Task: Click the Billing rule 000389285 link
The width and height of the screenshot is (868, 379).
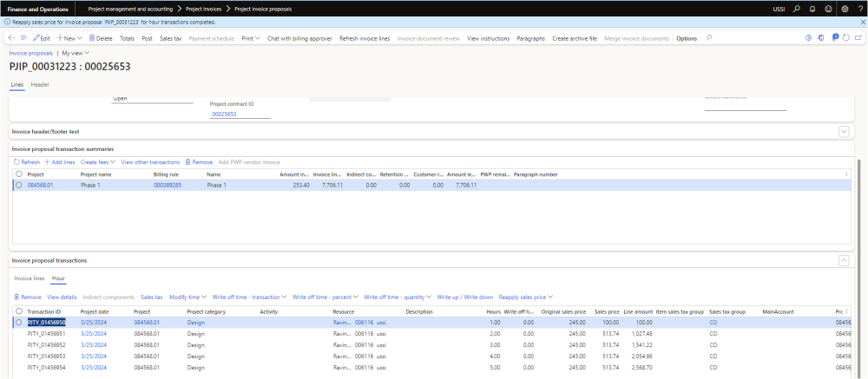Action: [x=168, y=185]
